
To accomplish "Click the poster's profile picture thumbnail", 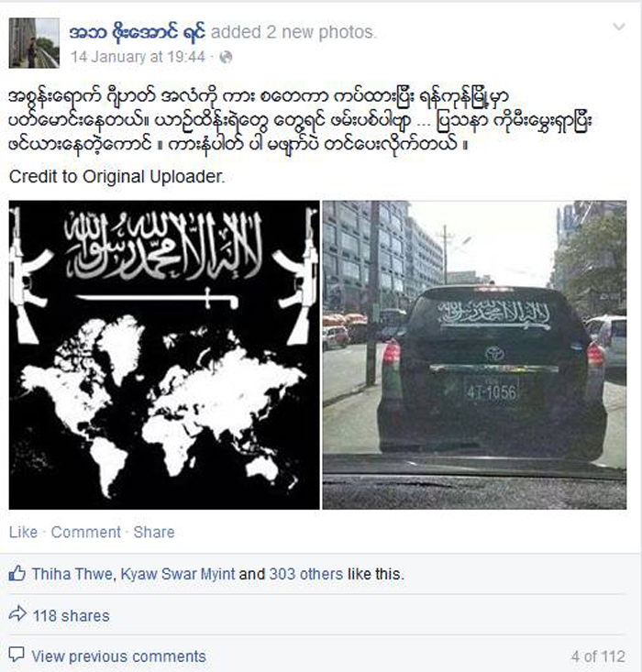I will point(34,43).
